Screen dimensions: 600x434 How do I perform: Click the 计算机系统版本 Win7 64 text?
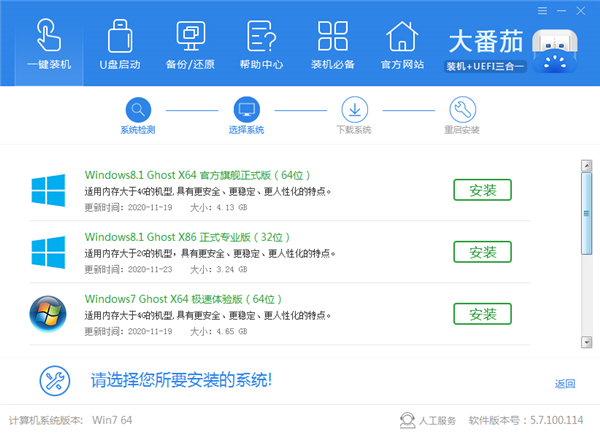pos(70,420)
